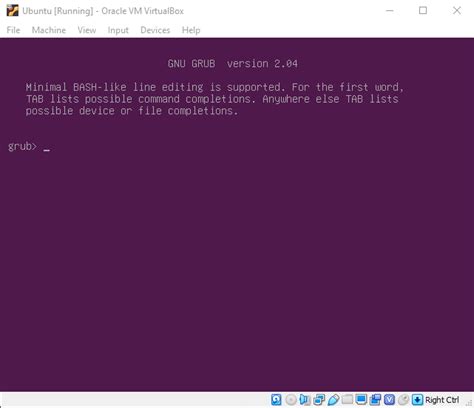Image resolution: width=474 pixels, height=408 pixels.
Task: Open the View menu
Action: pyautogui.click(x=87, y=30)
